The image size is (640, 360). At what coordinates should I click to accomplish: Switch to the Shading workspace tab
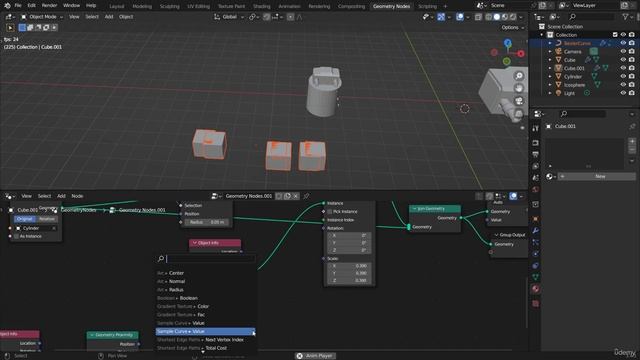[x=262, y=6]
